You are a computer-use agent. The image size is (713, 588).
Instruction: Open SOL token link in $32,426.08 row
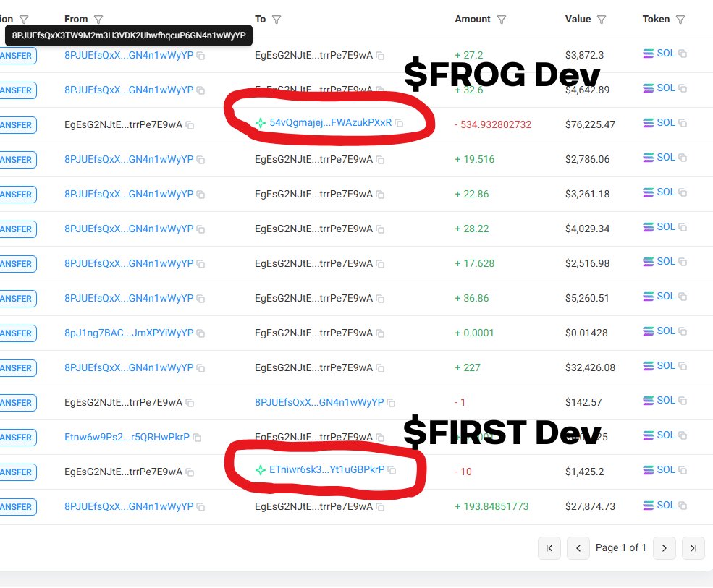click(x=666, y=366)
